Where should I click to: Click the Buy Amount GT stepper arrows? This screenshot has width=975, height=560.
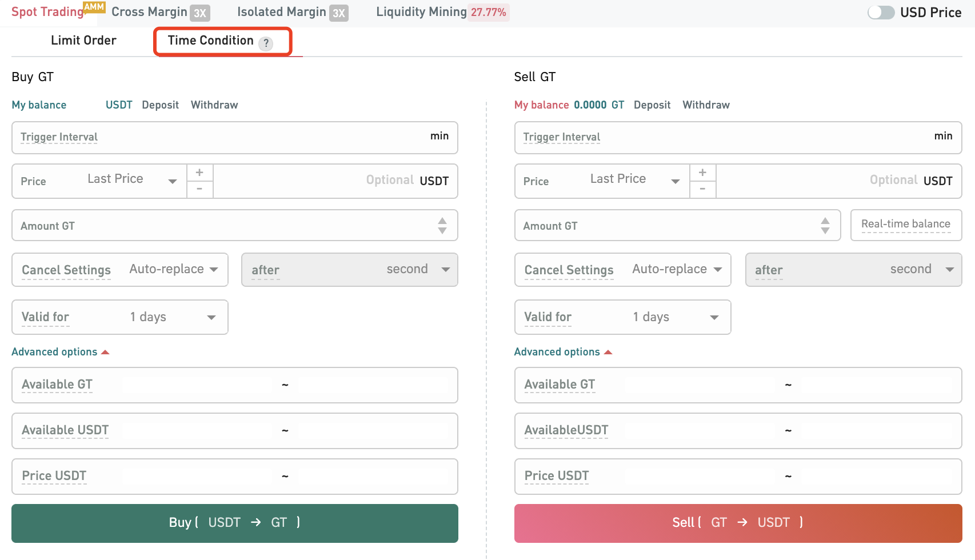(x=442, y=226)
